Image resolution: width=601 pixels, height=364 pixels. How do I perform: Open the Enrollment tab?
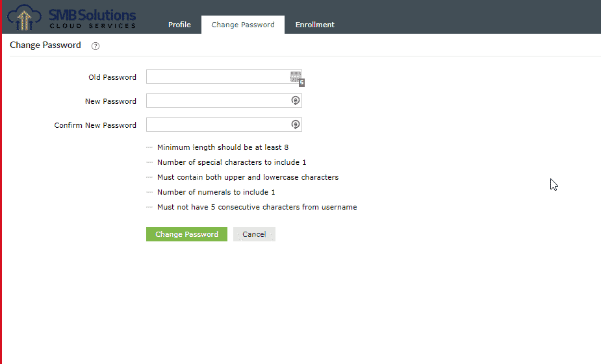[314, 25]
